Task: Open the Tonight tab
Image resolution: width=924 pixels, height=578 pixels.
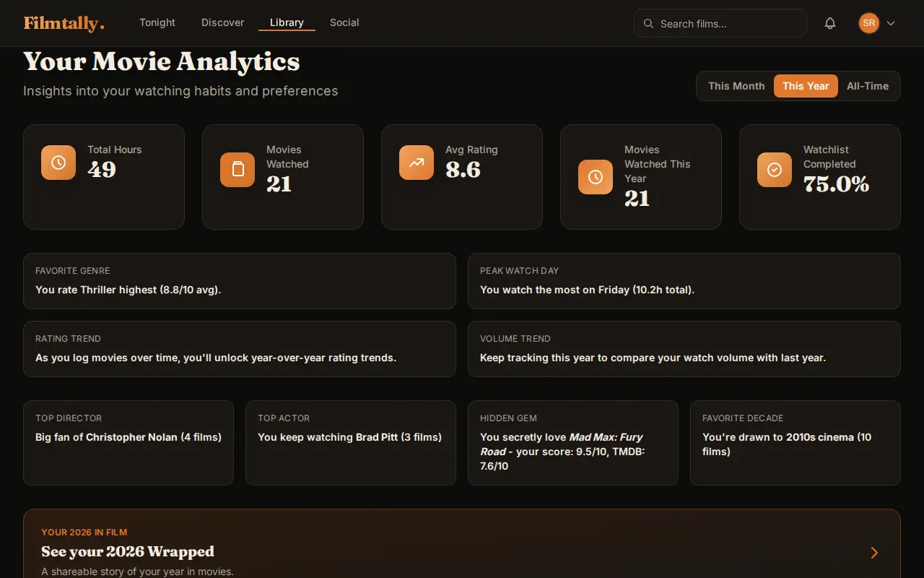Action: coord(157,22)
